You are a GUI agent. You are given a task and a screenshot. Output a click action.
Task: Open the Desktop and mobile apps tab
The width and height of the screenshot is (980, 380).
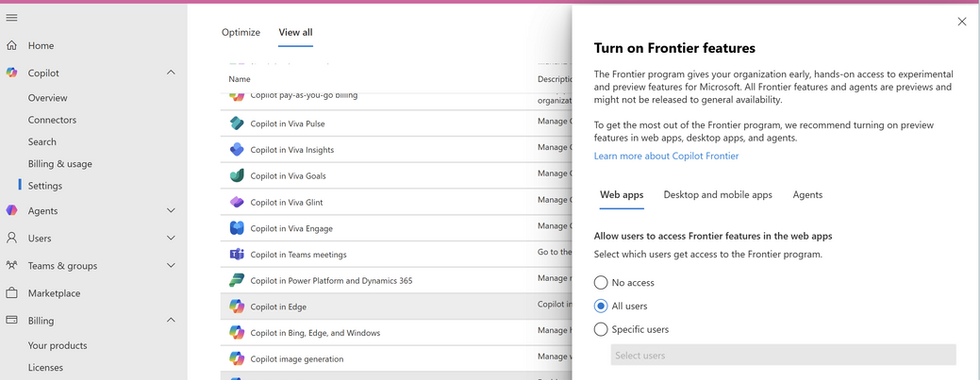click(718, 195)
